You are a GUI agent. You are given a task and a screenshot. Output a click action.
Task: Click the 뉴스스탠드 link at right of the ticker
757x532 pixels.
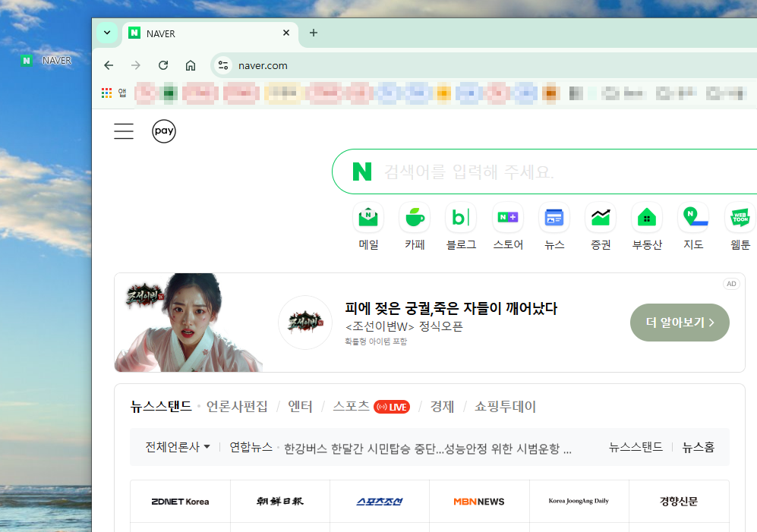point(636,448)
